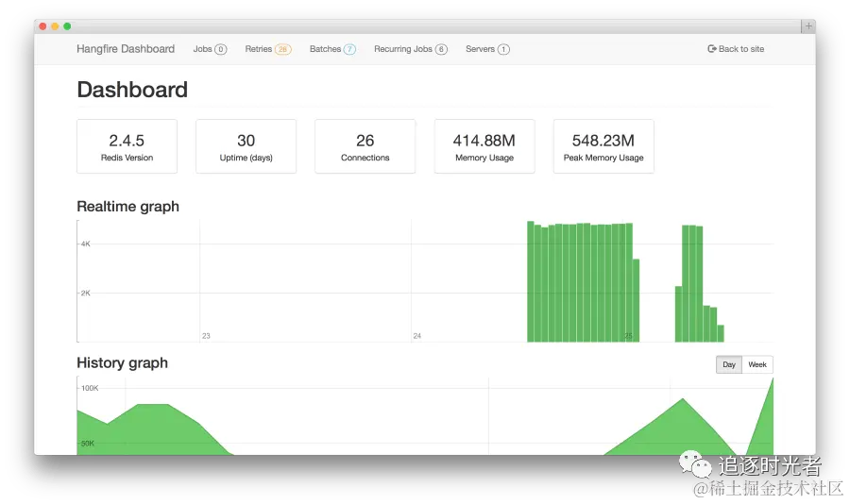This screenshot has width=850, height=504.
Task: Click the plus button in the title bar
Action: 807,26
